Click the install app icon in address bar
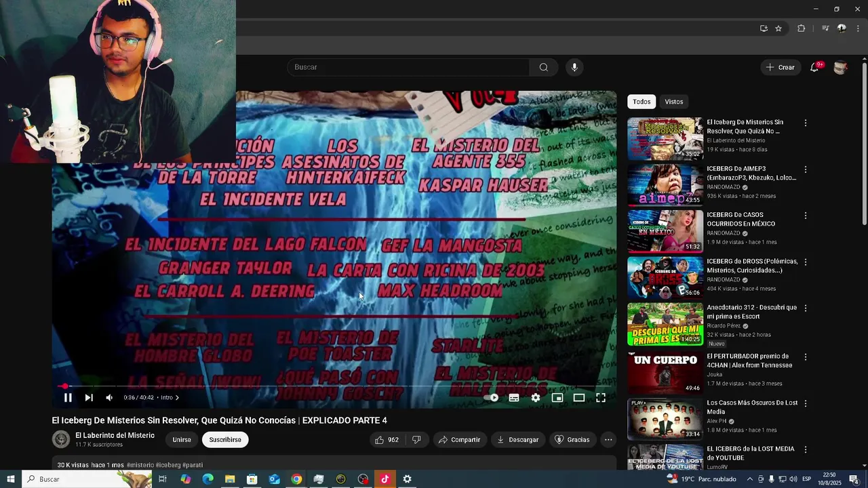The width and height of the screenshot is (868, 488). pyautogui.click(x=764, y=28)
